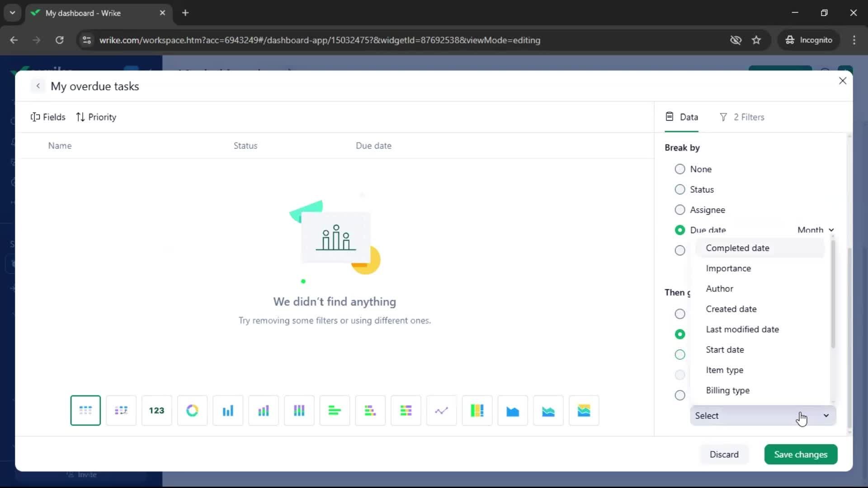
Task: Click the My overdue tasks title
Action: click(x=94, y=86)
